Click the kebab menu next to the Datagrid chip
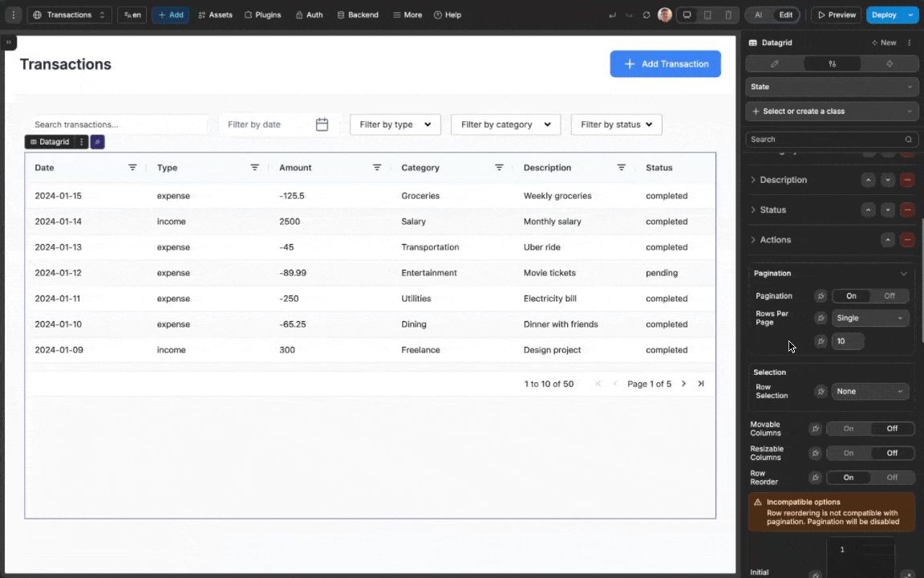924x578 pixels. [x=83, y=142]
